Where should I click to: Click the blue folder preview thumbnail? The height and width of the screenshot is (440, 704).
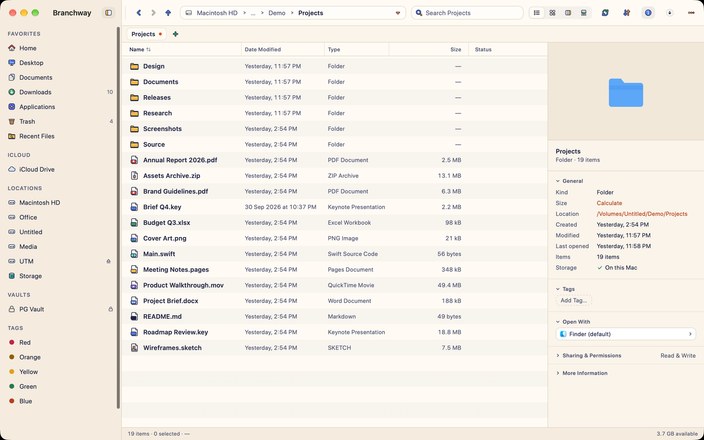(x=625, y=93)
